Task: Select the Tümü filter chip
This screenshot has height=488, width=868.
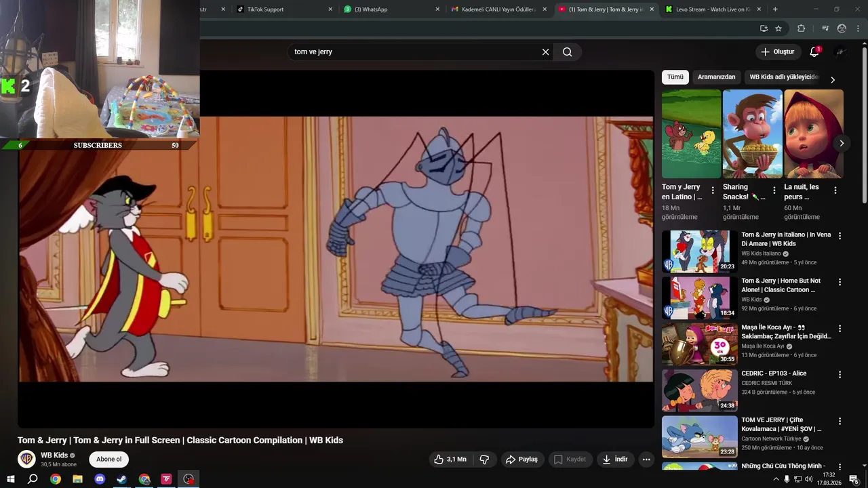Action: 675,77
